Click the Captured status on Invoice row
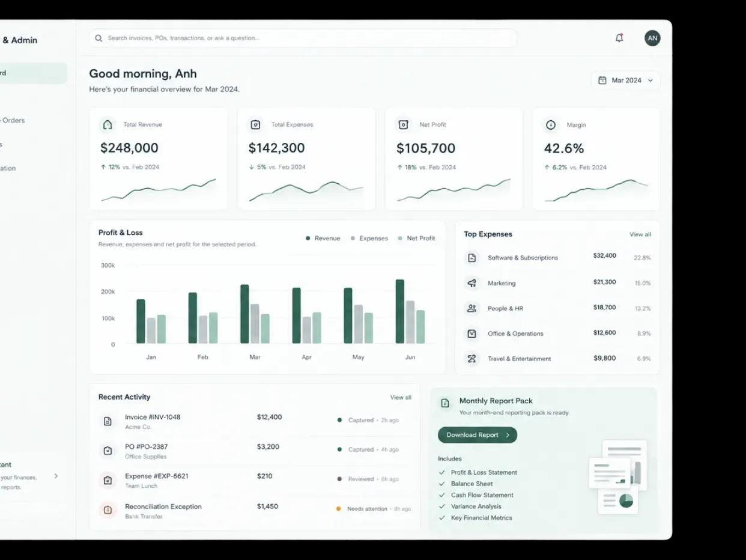This screenshot has width=746, height=560. [361, 421]
